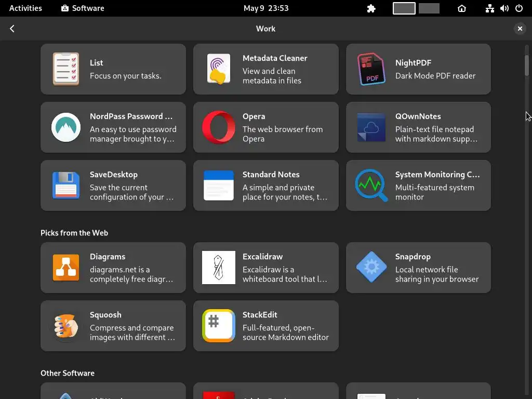
Task: Click the SaveDesktop floppy disk icon
Action: [66, 185]
